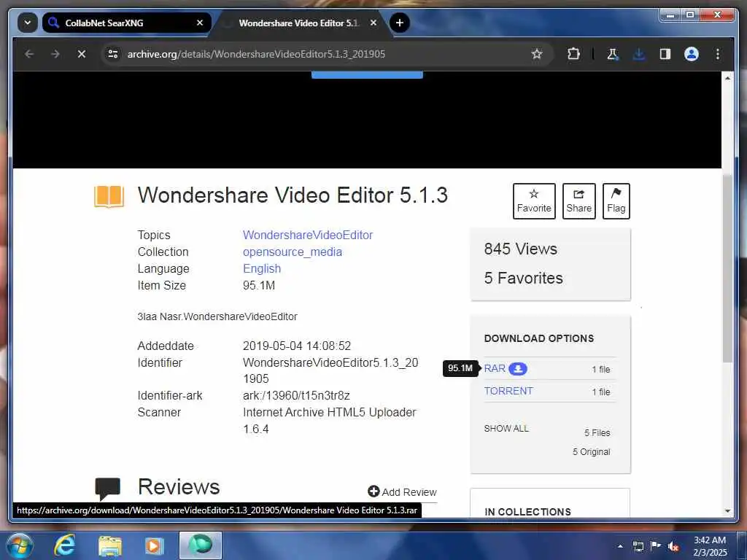Close the Wondershare Video Editor tab
747x560 pixels.
pyautogui.click(x=373, y=23)
